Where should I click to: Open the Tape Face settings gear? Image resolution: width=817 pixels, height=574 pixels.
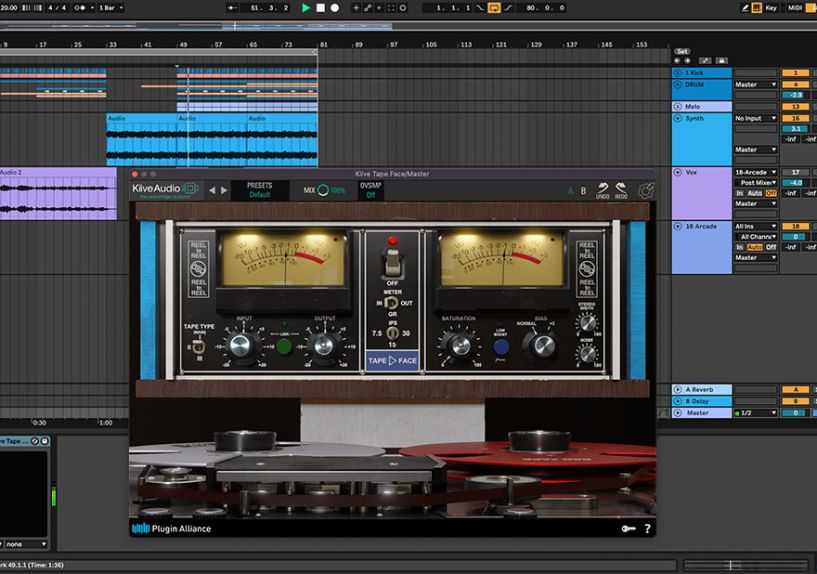pyautogui.click(x=646, y=191)
